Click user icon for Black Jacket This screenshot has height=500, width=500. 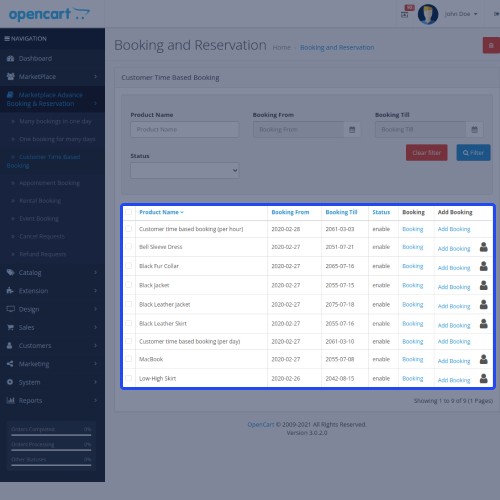tap(484, 285)
